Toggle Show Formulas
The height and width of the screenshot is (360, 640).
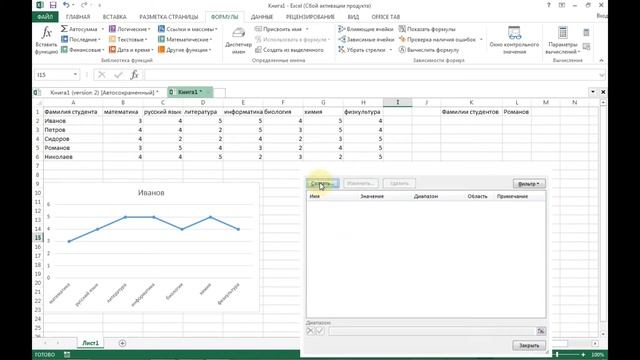[x=427, y=29]
